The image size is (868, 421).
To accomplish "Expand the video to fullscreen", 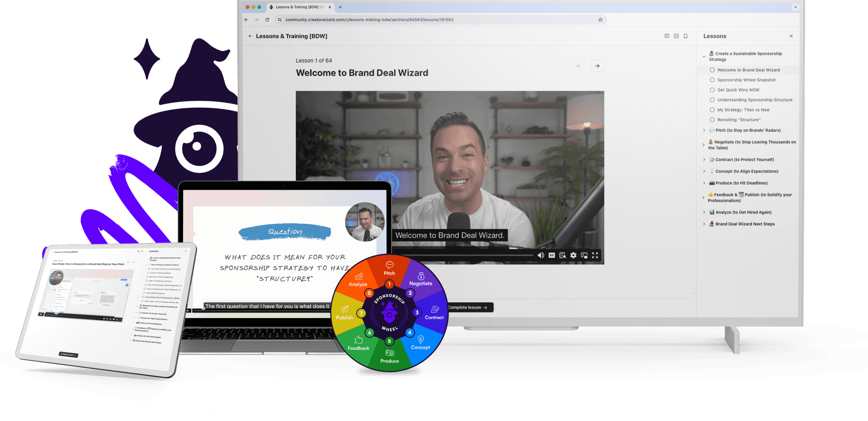I will tap(595, 255).
